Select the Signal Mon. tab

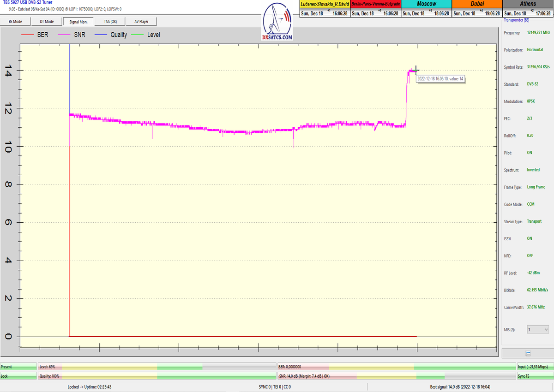[78, 21]
